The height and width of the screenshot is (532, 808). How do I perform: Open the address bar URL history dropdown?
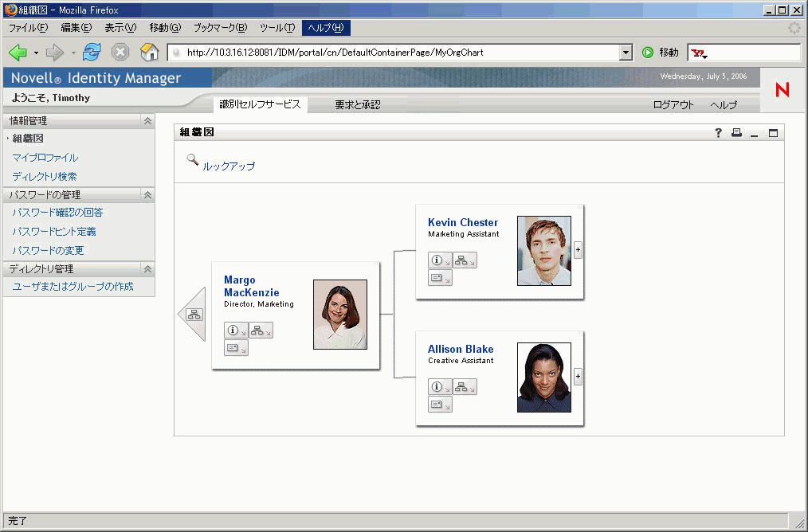pyautogui.click(x=626, y=52)
